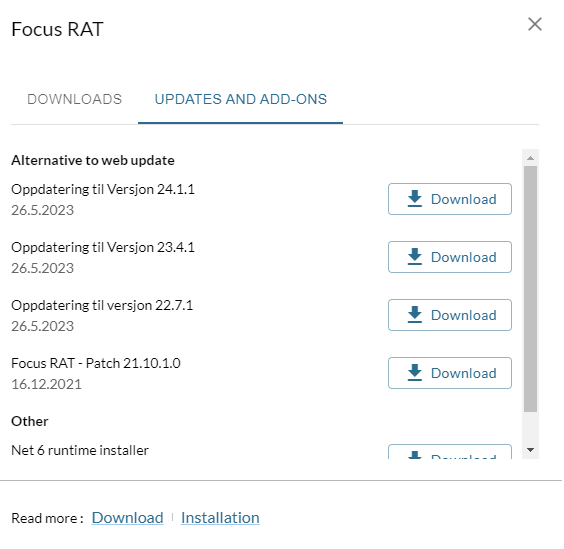The height and width of the screenshot is (549, 564).
Task: Click the Alternative to web update heading
Action: [93, 160]
